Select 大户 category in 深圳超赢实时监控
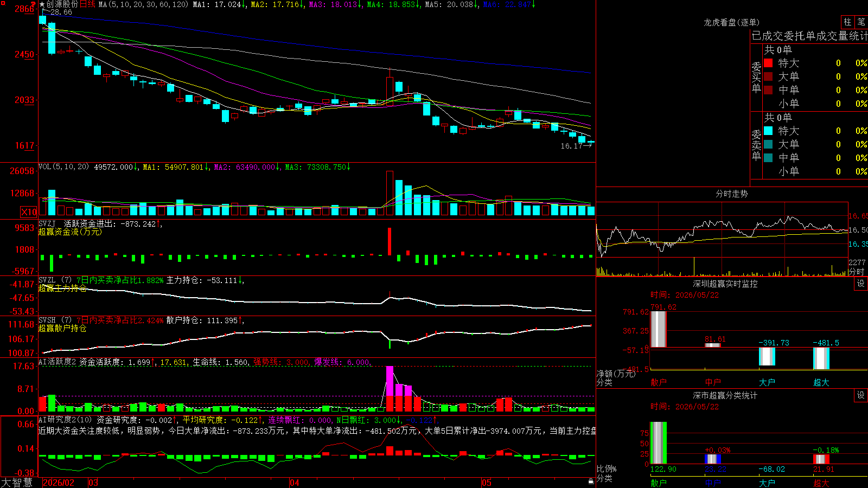The width and height of the screenshot is (868, 488). [x=767, y=382]
